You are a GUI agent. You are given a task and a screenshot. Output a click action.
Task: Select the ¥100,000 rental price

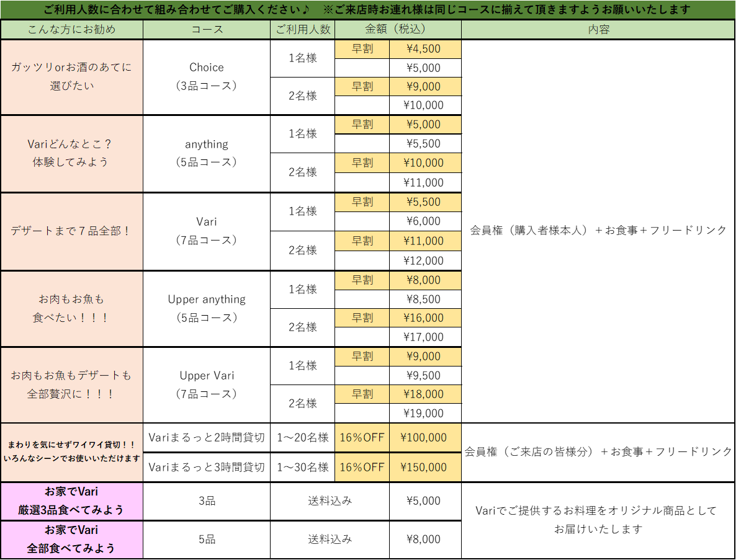click(x=424, y=438)
